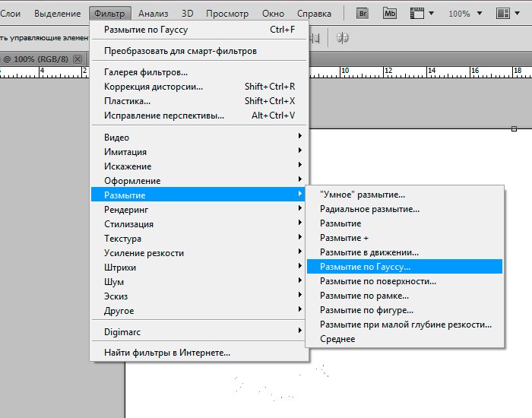Select Пластика in the Filter menu

pos(127,101)
